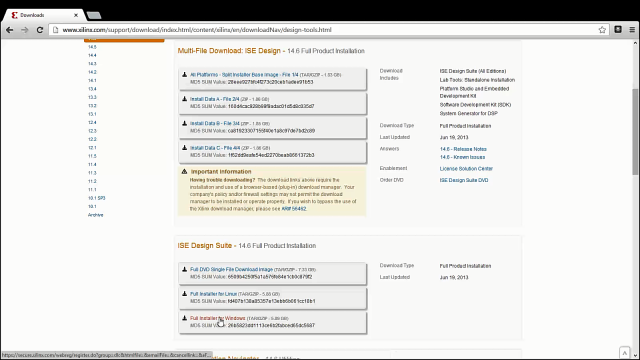Select version 13.3 in sidebar

(92, 97)
